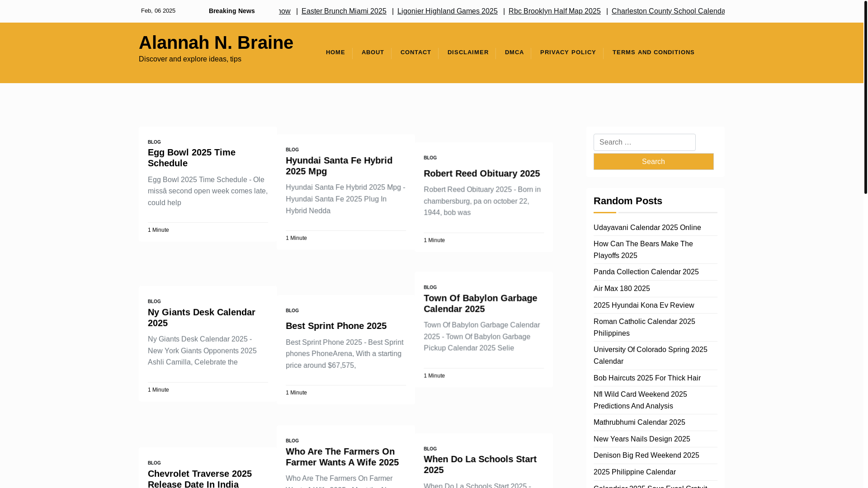Open Ny Giants Desk Calendar 2025 post
This screenshot has height=488, width=868.
tap(201, 318)
